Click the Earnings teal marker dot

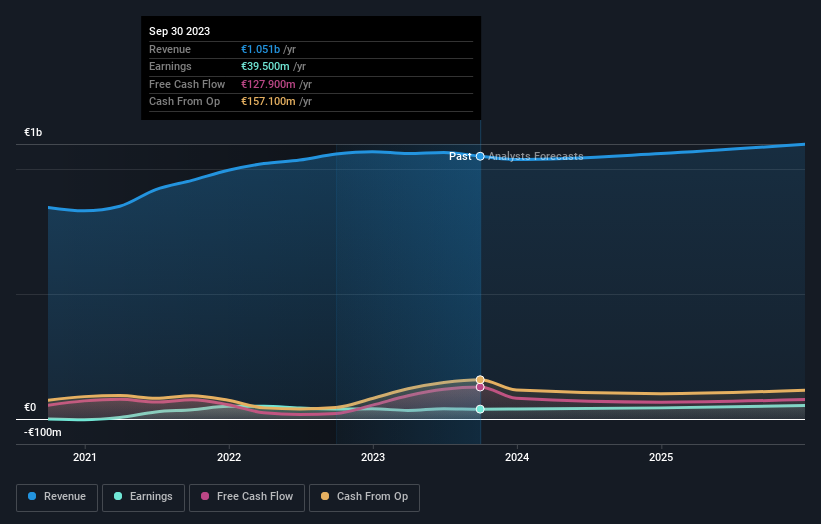click(x=480, y=409)
